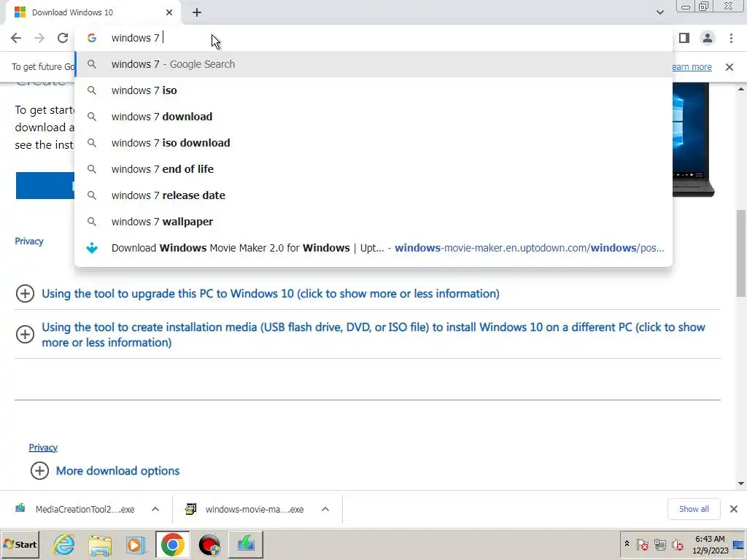This screenshot has height=560, width=747.
Task: Click the show desktop icon beside the clock
Action: pyautogui.click(x=738, y=545)
